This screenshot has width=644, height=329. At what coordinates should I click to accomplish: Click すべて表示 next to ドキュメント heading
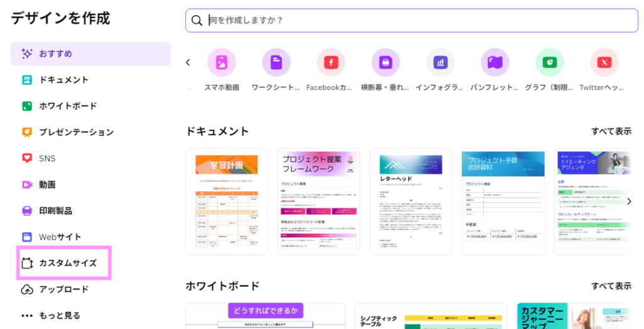(611, 131)
